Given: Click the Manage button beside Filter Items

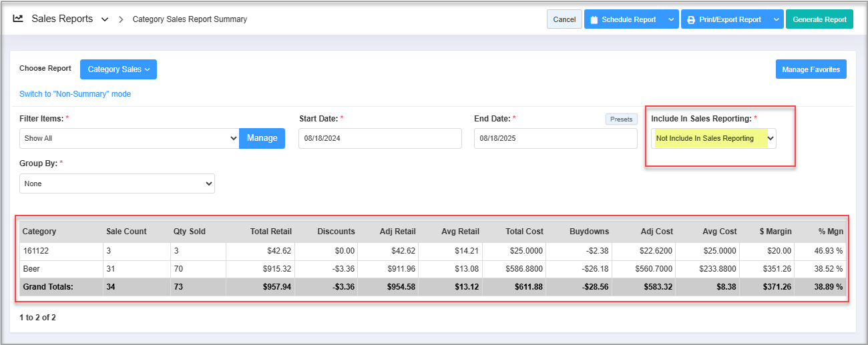Looking at the screenshot, I should coord(262,138).
